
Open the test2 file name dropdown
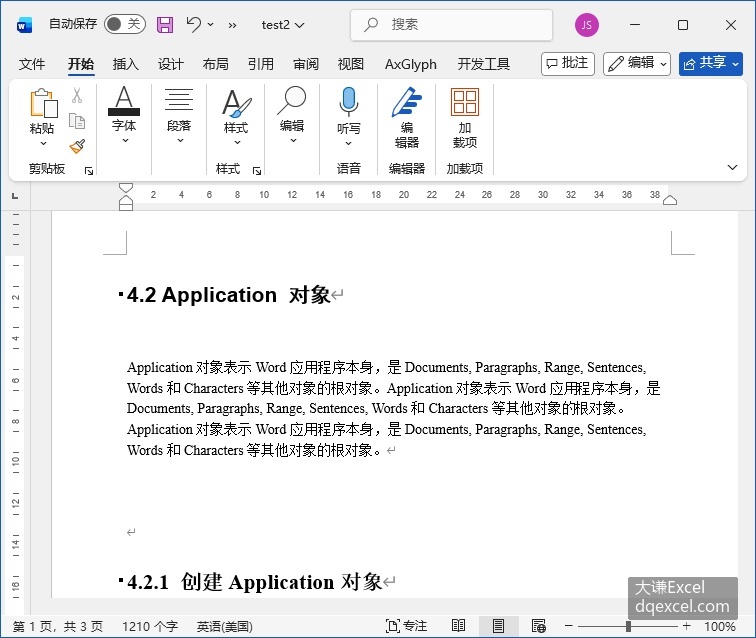(x=283, y=25)
